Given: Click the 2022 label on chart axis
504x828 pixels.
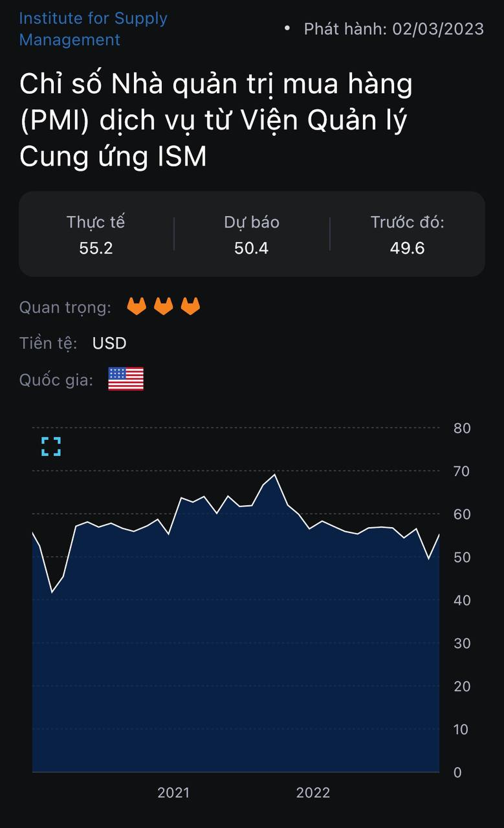Looking at the screenshot, I should tap(313, 792).
